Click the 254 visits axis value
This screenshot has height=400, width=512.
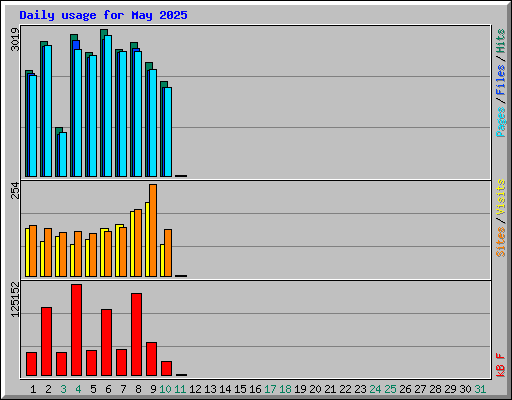(x=15, y=190)
